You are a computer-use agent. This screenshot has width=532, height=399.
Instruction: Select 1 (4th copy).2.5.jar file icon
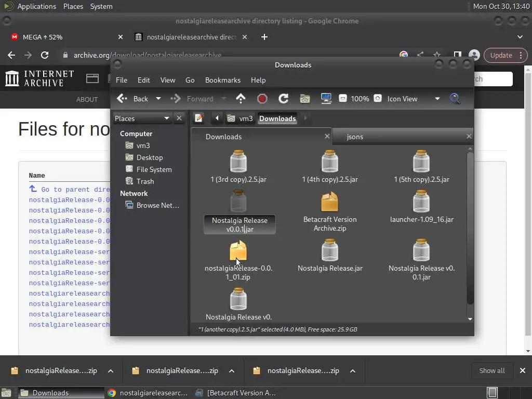click(330, 162)
